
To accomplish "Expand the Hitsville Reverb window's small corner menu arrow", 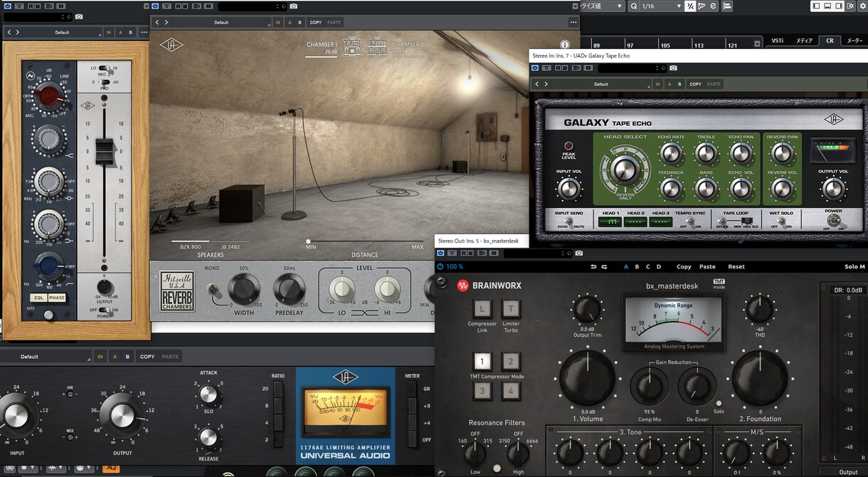I will click(574, 6).
